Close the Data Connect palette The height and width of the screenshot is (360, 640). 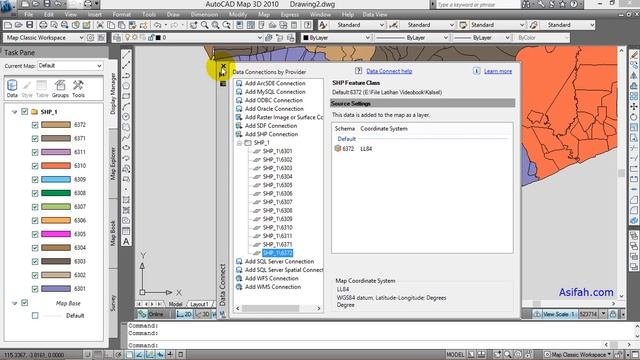[223, 66]
